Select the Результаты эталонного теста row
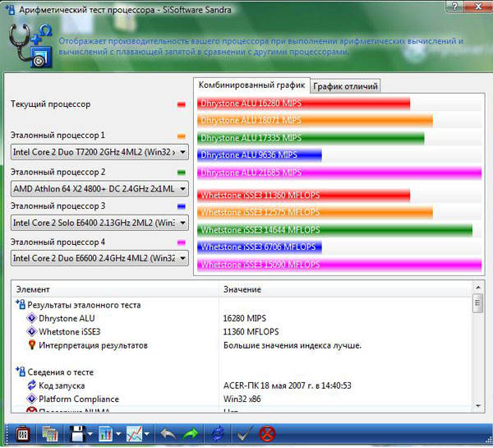Viewport: 493px width, 448px height. [x=242, y=305]
